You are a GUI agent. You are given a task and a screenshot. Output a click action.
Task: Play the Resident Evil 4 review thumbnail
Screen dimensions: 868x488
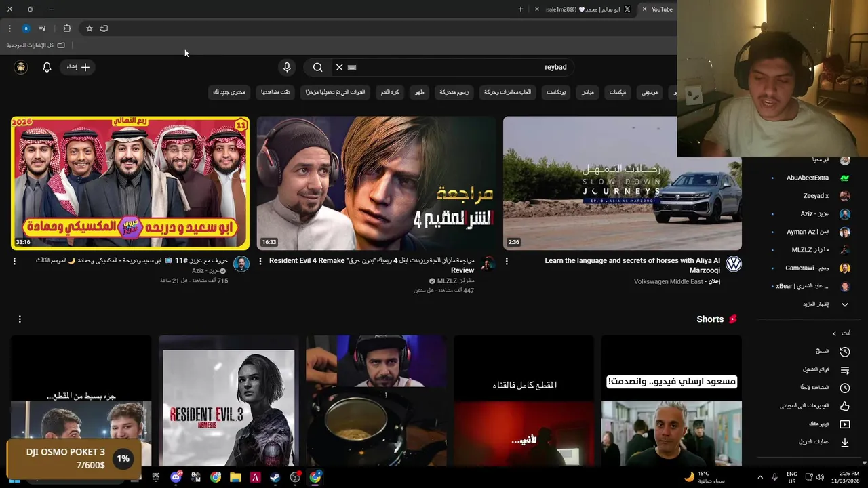pyautogui.click(x=376, y=183)
